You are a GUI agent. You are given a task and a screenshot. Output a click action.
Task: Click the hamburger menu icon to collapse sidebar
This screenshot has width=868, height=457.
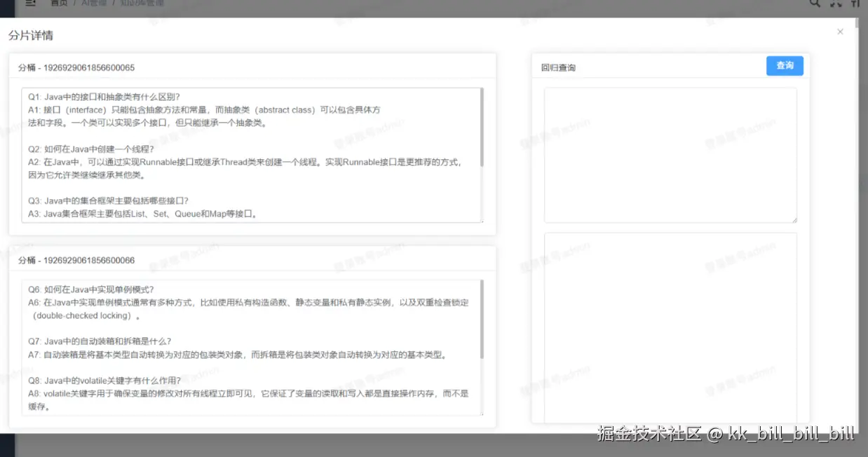pos(29,3)
